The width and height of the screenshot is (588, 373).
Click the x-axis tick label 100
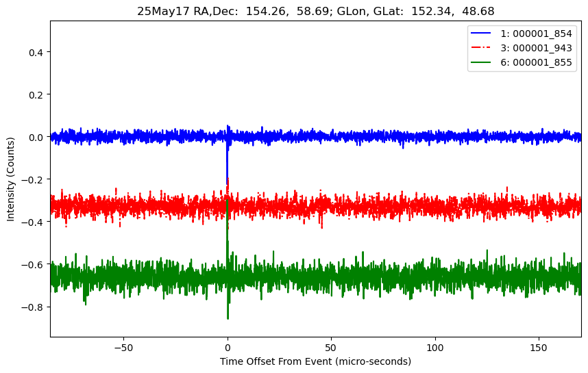tap(435, 348)
